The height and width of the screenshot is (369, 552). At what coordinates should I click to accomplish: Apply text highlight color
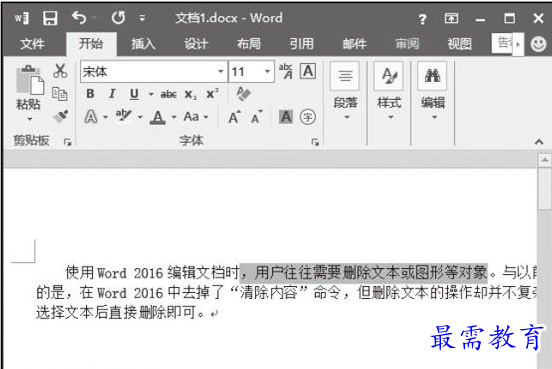[x=124, y=116]
